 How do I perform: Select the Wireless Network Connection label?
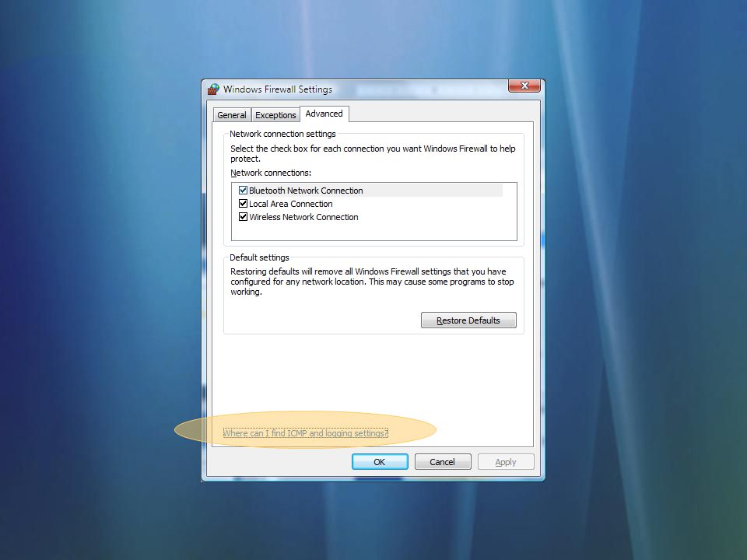[x=303, y=217]
